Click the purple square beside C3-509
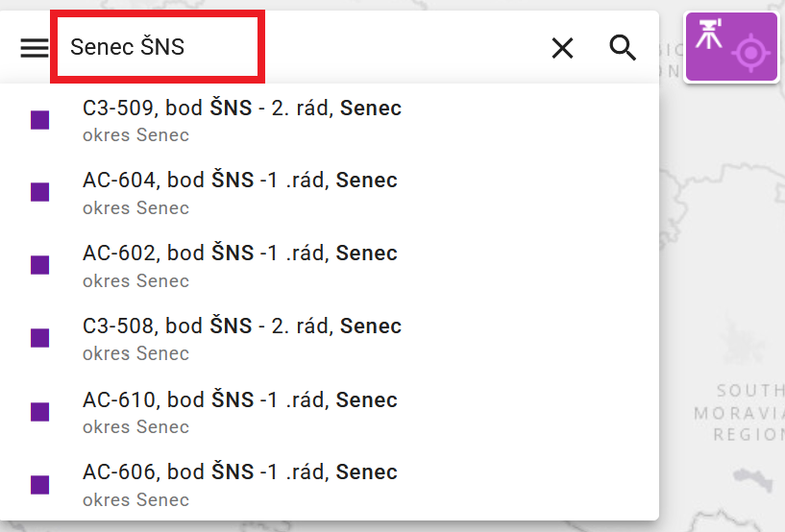Screen dimensions: 785x532 (39, 120)
